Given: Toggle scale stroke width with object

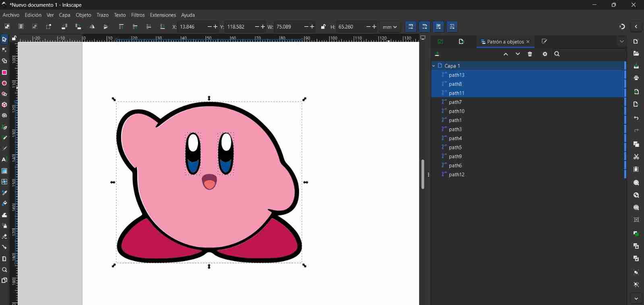Looking at the screenshot, I should tap(411, 27).
